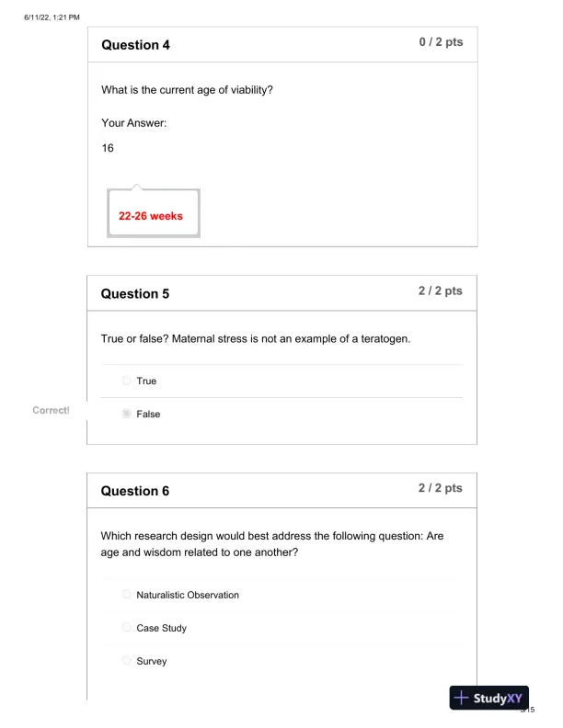
Task: Click the Question 5 heading
Action: tap(135, 294)
